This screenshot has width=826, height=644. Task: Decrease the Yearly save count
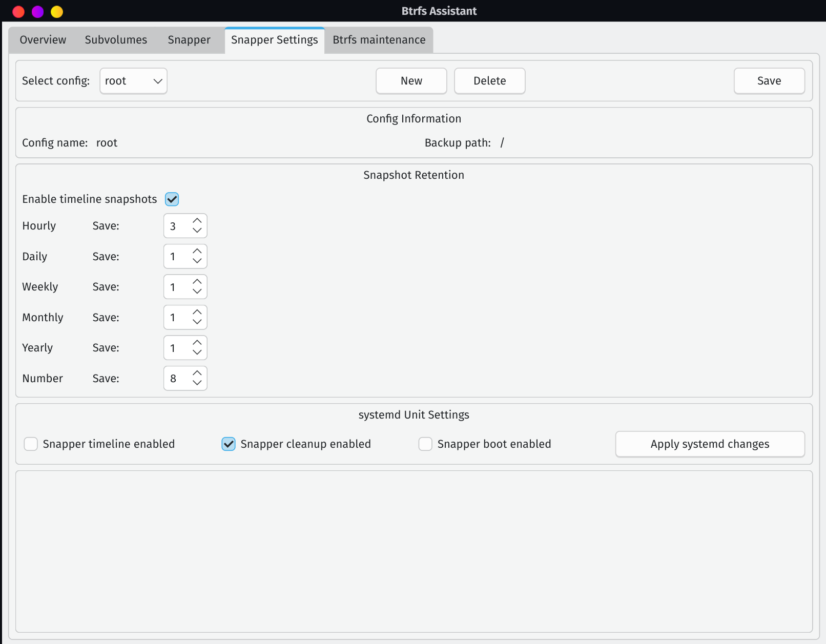197,352
